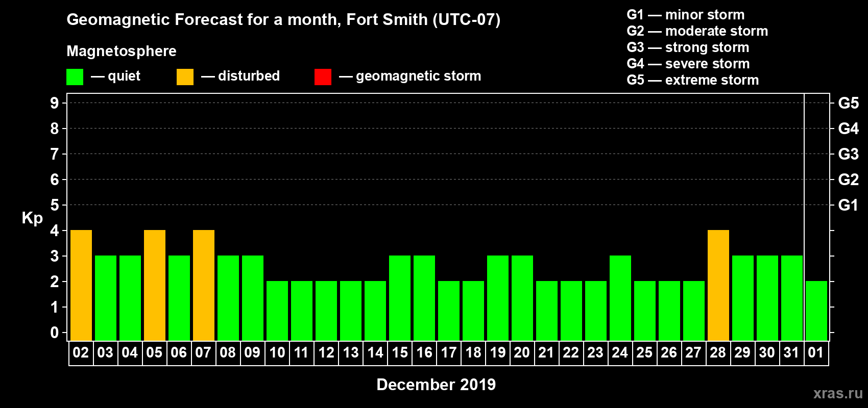Click the date label 01
The image size is (868, 408).
816,353
